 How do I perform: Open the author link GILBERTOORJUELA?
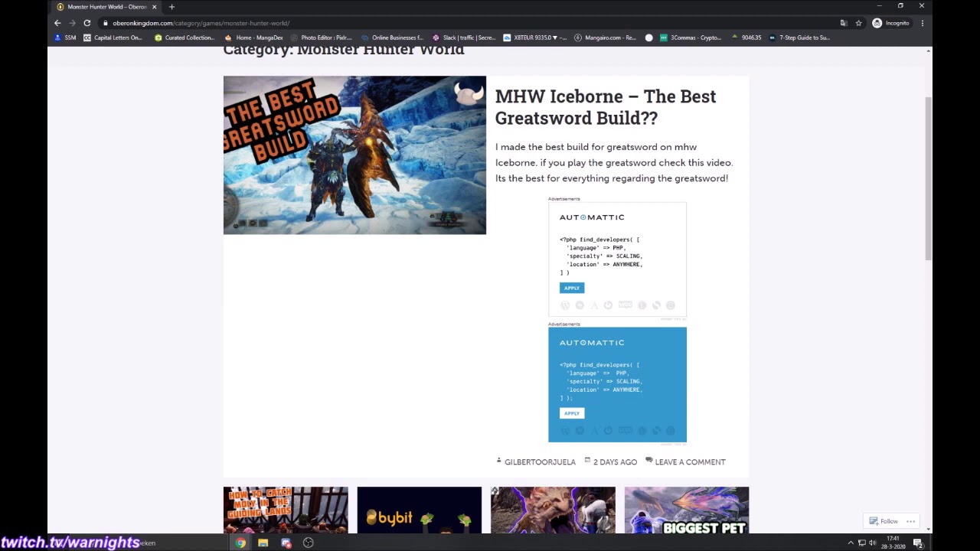540,462
